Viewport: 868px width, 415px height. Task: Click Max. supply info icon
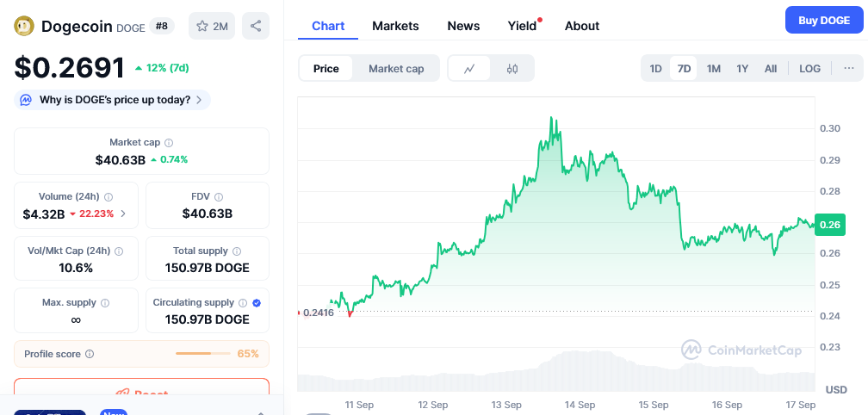click(x=105, y=303)
